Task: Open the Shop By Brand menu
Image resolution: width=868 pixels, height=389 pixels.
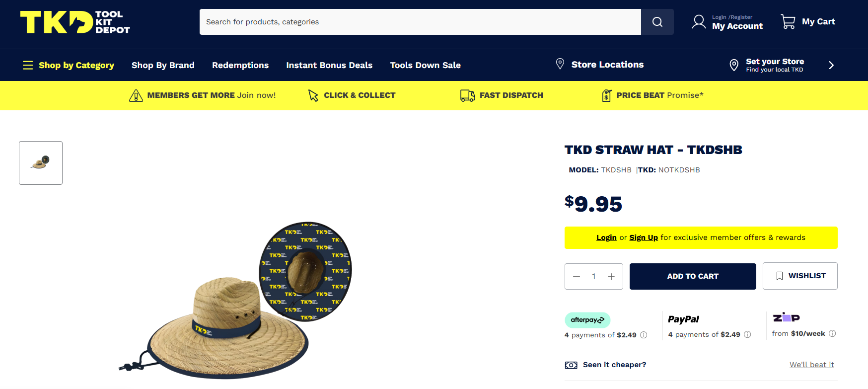Action: [x=163, y=65]
